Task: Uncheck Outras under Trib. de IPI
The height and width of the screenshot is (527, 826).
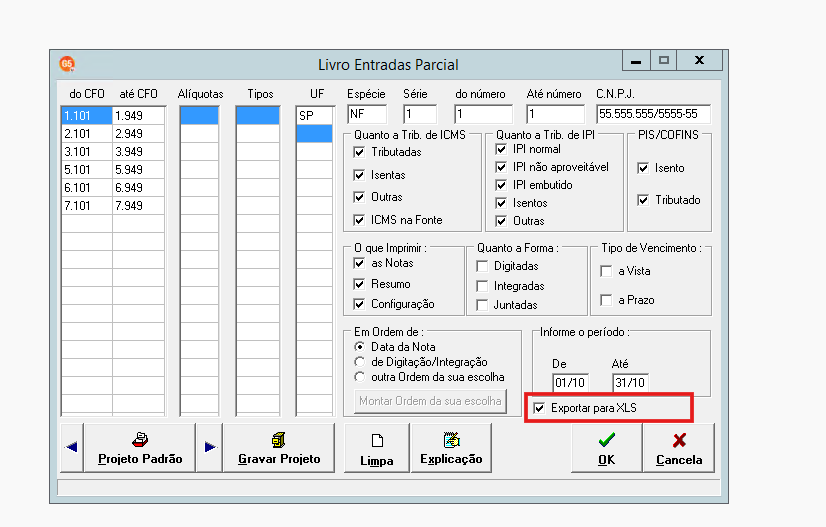Action: [501, 221]
